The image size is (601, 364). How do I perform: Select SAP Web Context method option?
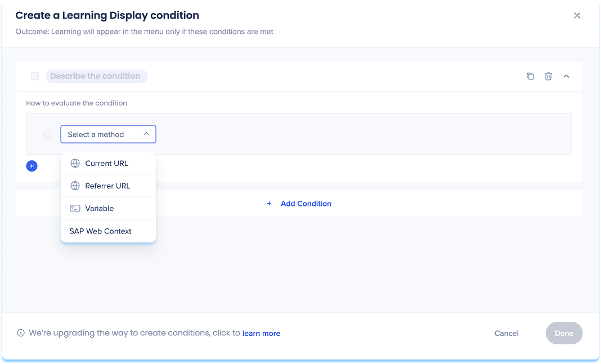[x=100, y=231]
